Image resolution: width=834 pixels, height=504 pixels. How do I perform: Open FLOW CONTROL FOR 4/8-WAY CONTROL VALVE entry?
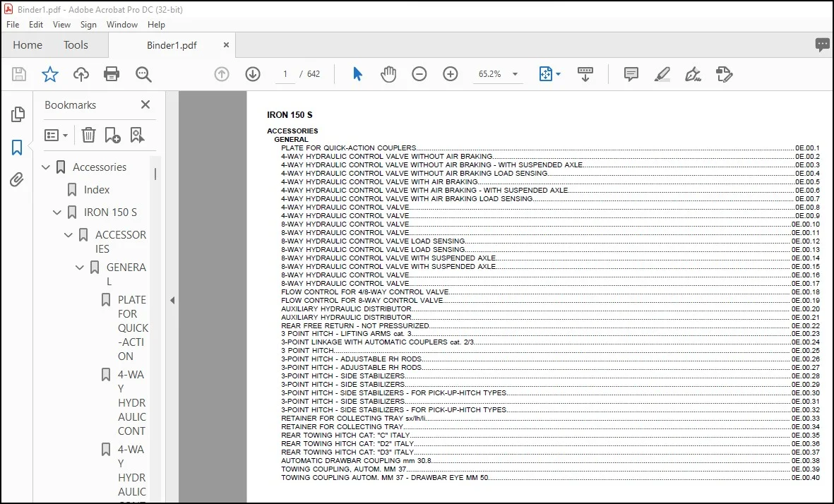pyautogui.click(x=365, y=292)
